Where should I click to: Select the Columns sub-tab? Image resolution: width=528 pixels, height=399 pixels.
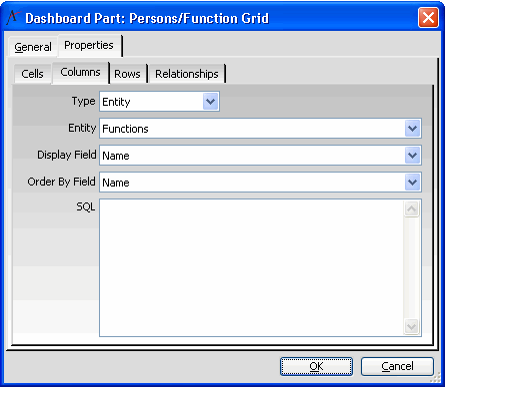point(80,72)
